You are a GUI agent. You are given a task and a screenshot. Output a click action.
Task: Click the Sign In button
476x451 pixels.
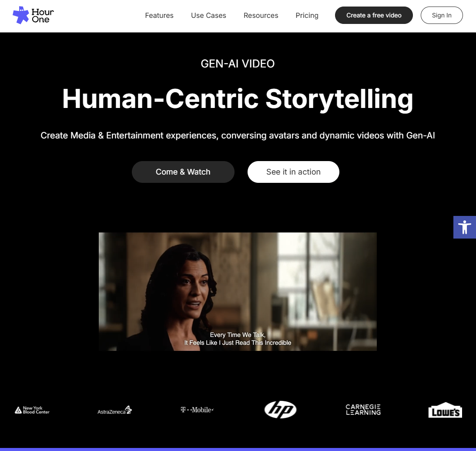point(442,15)
